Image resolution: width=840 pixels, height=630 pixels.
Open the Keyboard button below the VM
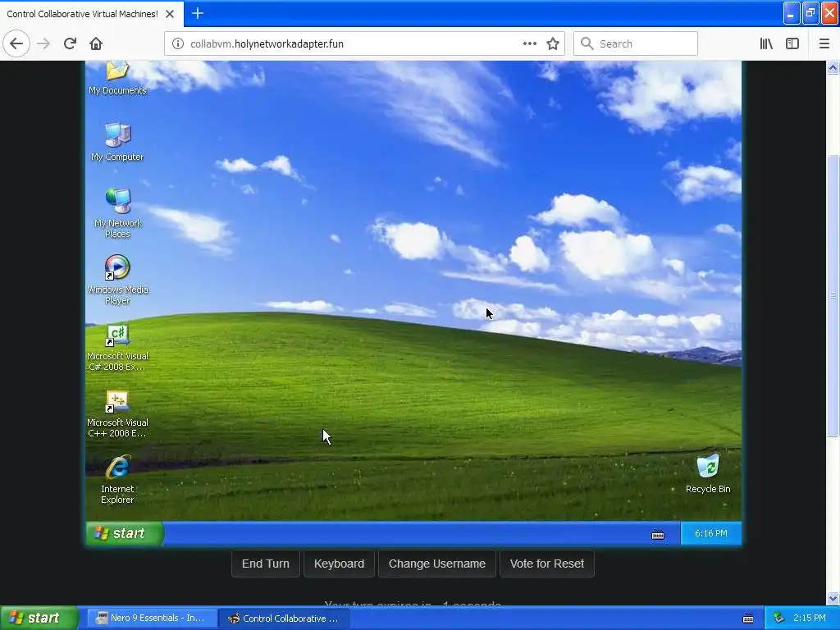pos(339,564)
